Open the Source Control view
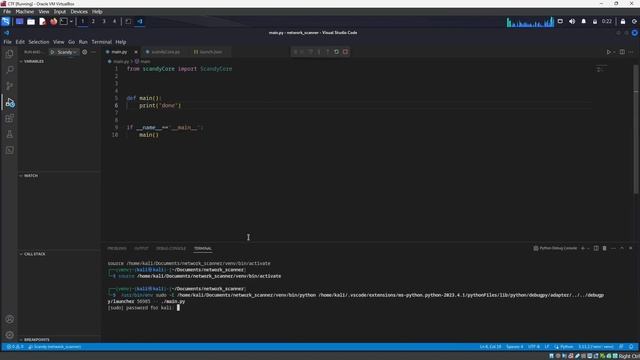 tap(9, 86)
